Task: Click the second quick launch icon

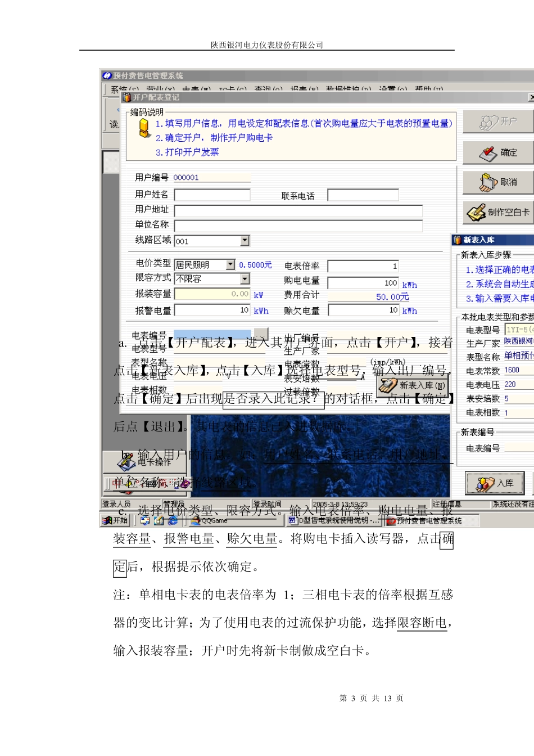Action: pos(159,521)
